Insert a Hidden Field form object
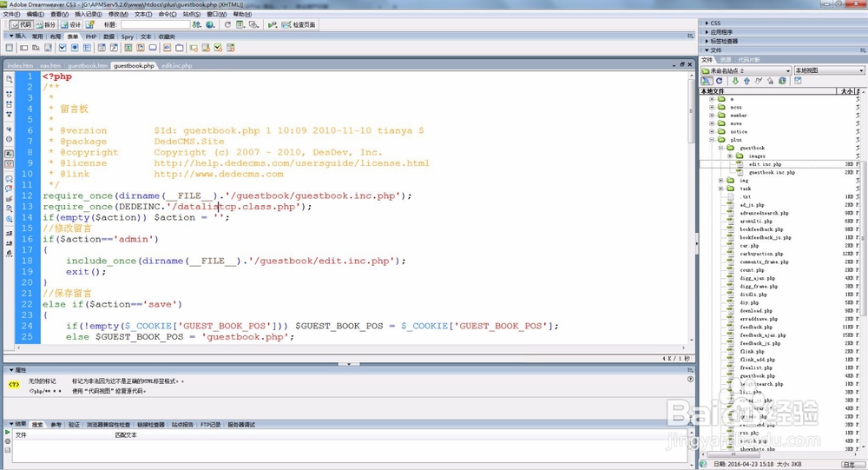This screenshot has width=868, height=470. coord(36,49)
